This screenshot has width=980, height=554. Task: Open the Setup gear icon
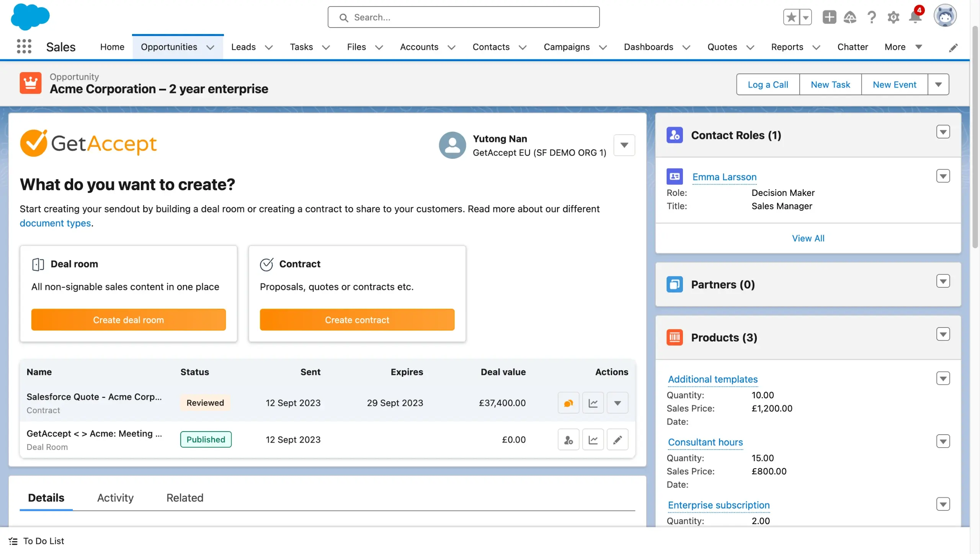pos(893,17)
